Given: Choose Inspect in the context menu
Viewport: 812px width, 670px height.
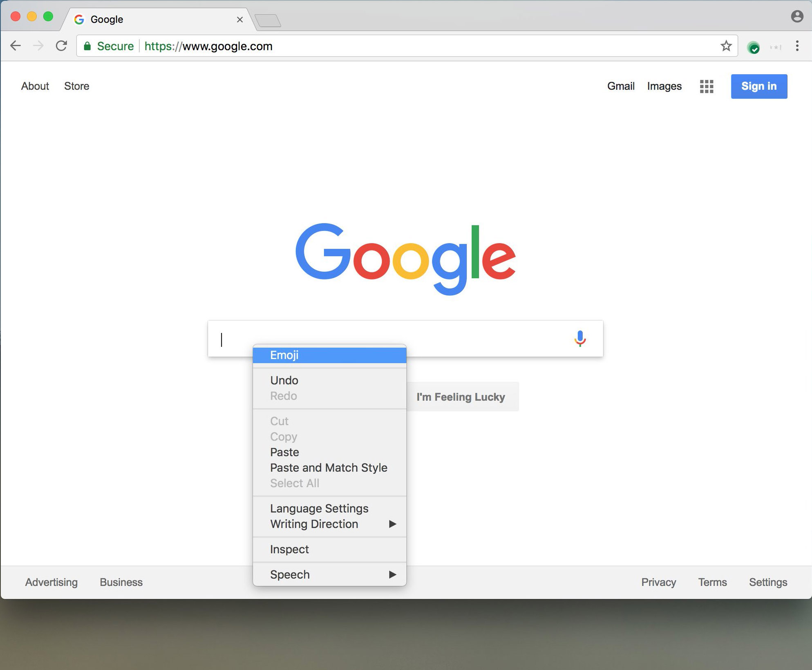Looking at the screenshot, I should [x=329, y=549].
